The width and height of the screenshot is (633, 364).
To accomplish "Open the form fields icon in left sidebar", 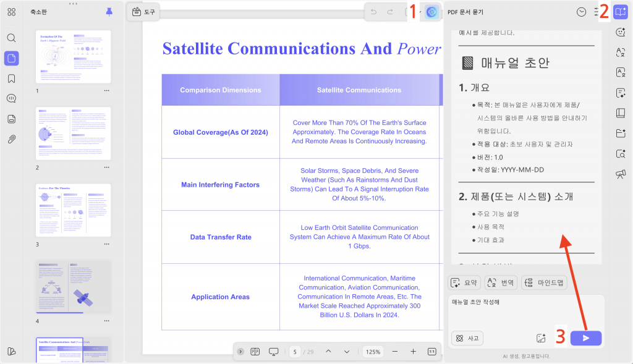I will click(11, 119).
